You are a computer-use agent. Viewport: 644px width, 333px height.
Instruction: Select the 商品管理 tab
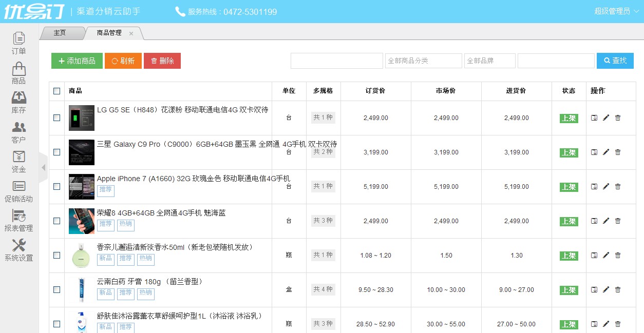click(x=109, y=33)
